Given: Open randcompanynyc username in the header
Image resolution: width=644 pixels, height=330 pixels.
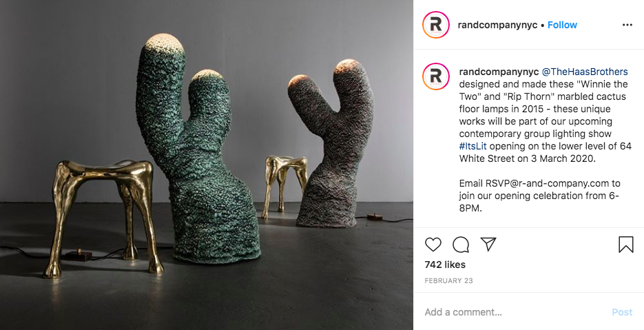Looking at the screenshot, I should pos(497,25).
